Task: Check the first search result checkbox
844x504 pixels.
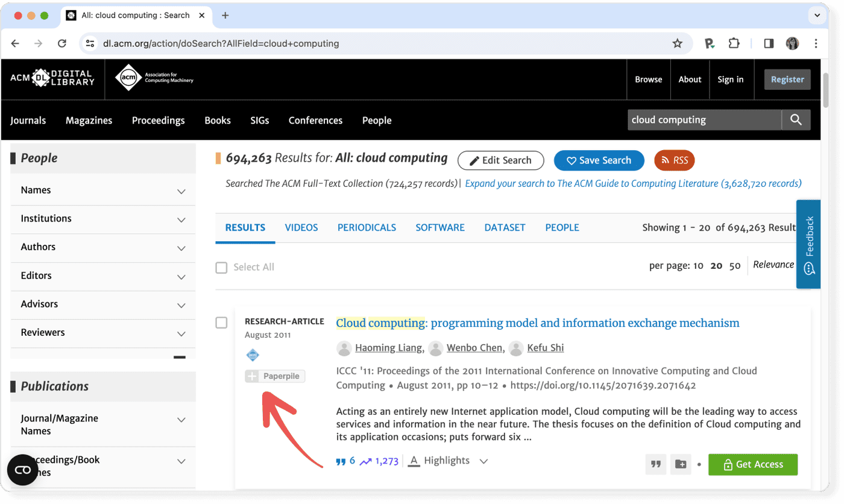Action: (221, 323)
